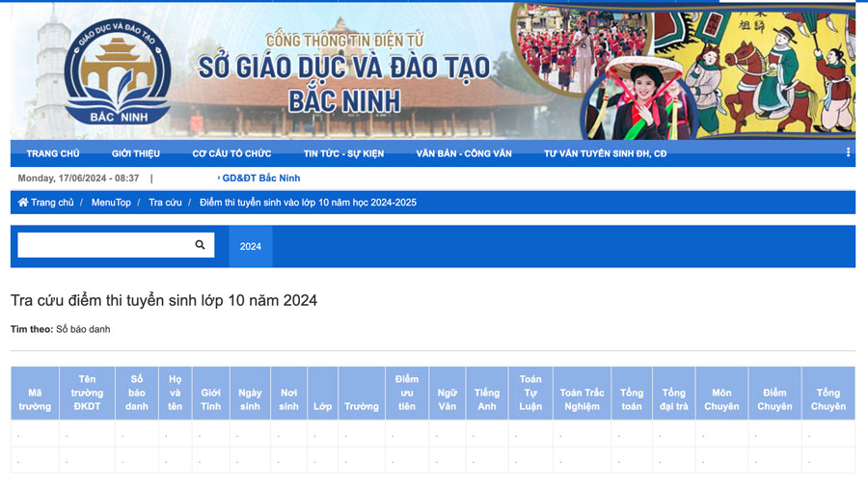Open TƯ VẤN TUYỂN SINH ĐH, CĐ menu
This screenshot has width=868, height=494.
605,153
